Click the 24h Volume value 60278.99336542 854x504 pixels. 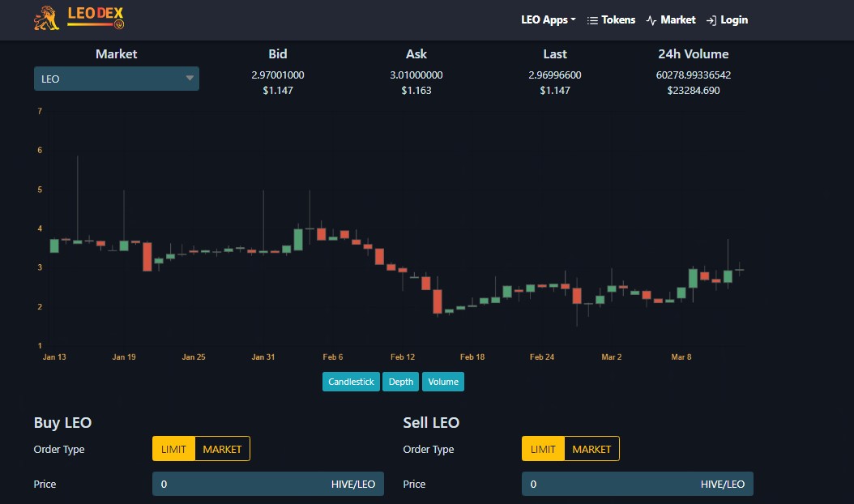point(694,75)
